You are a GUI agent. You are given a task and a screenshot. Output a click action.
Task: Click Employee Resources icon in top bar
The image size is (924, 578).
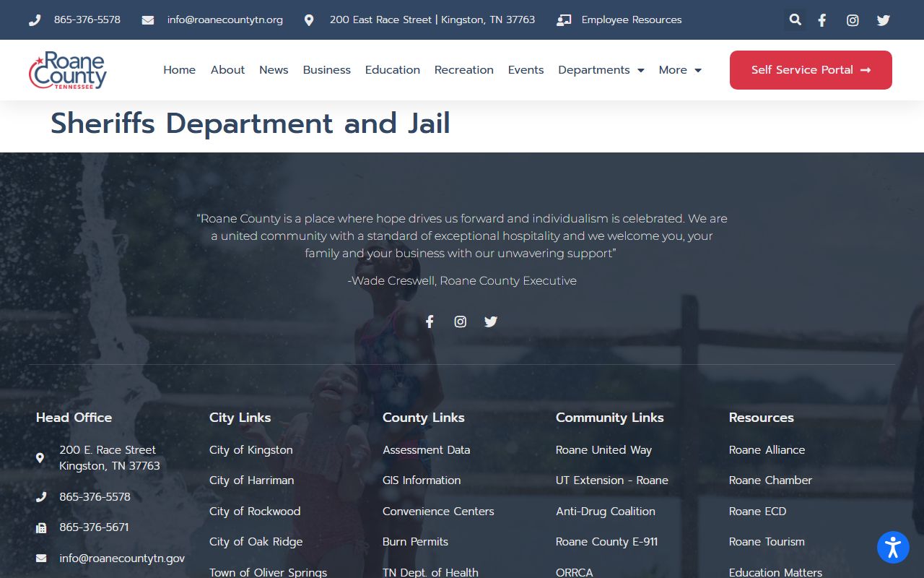[564, 20]
